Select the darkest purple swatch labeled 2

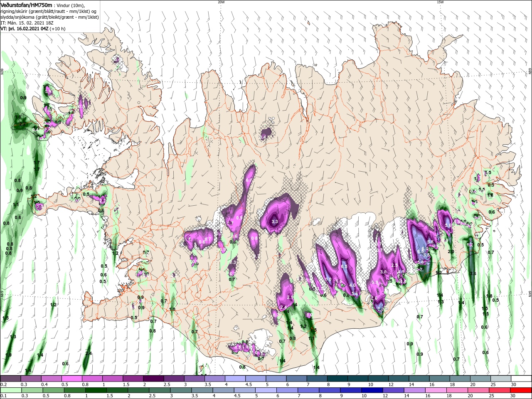[x=153, y=378]
